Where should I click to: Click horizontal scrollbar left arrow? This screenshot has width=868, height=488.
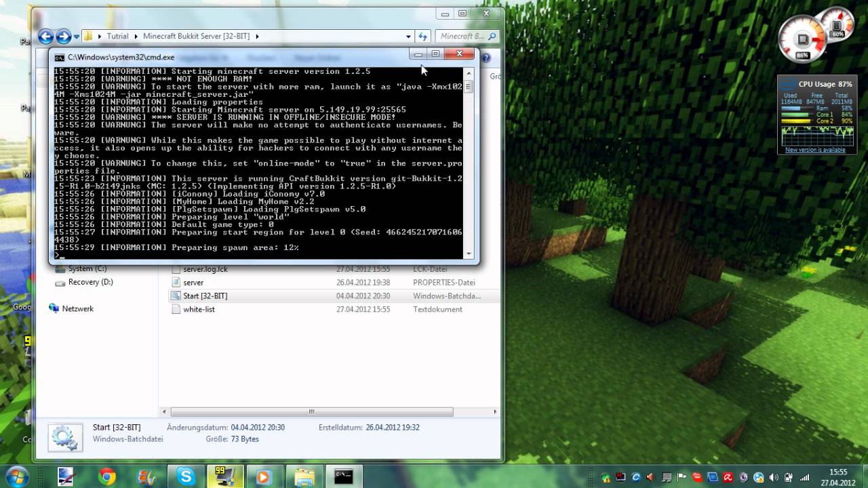click(165, 411)
